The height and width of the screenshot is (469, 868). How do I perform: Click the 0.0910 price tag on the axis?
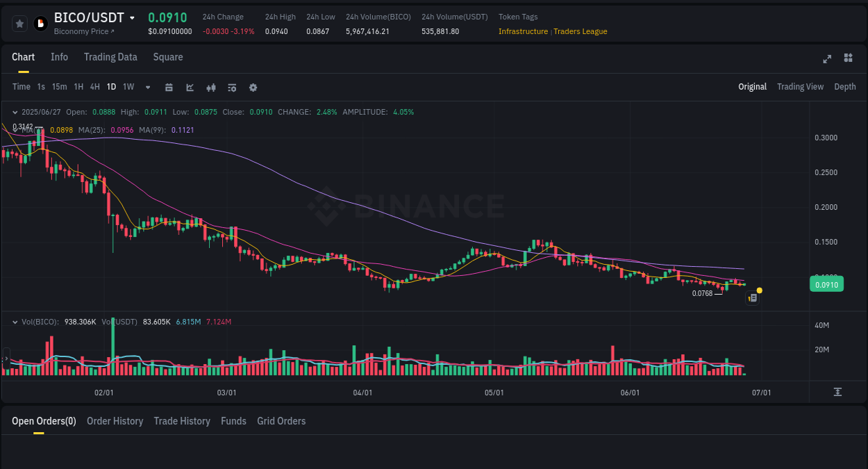(826, 283)
